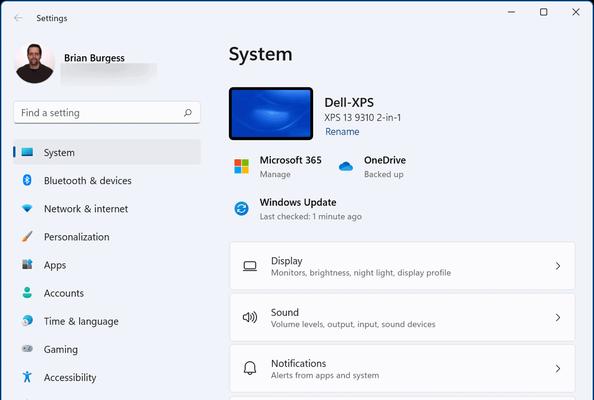Image resolution: width=594 pixels, height=400 pixels.
Task: Open the Gaming controller icon
Action: 27,348
